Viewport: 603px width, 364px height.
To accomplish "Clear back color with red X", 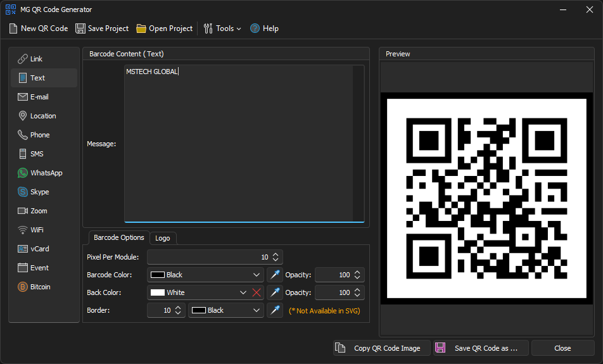I will (x=257, y=292).
